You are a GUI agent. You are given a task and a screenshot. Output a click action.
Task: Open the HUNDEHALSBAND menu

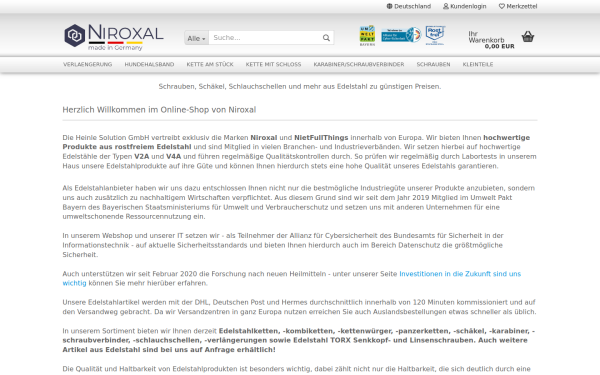(149, 64)
